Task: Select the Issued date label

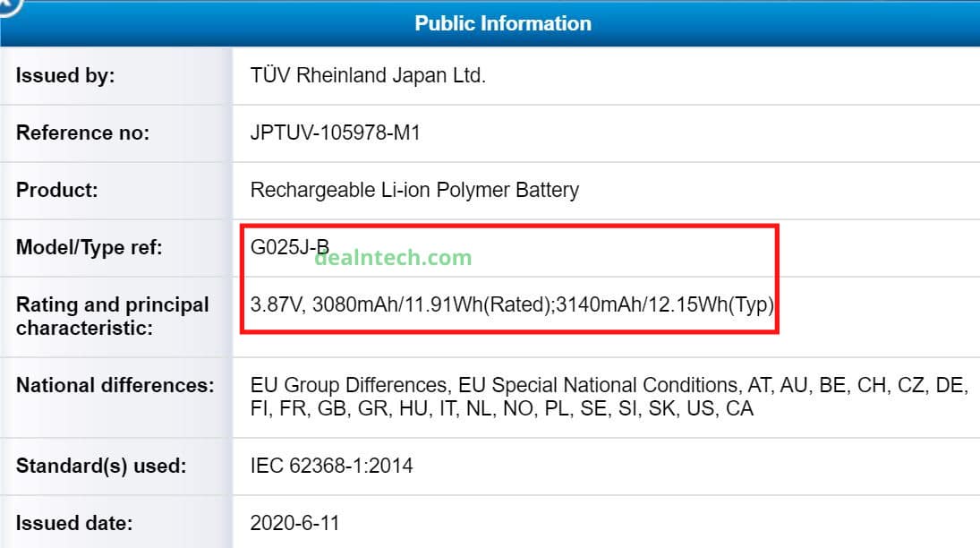Action: click(73, 523)
